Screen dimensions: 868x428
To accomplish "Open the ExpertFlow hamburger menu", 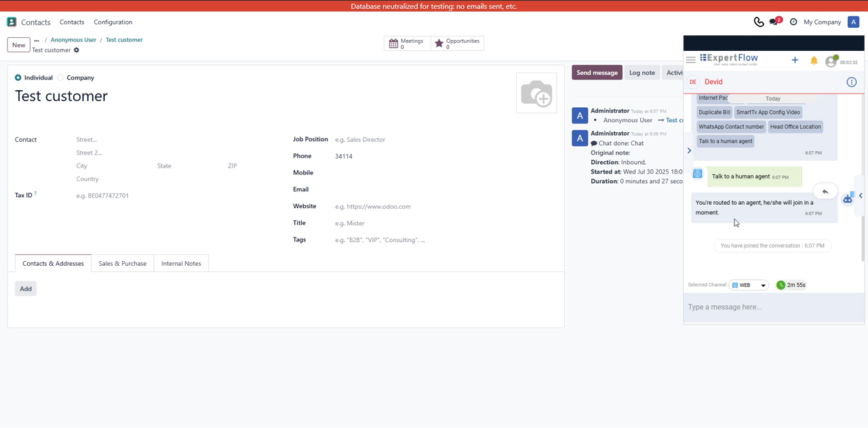I will pos(691,60).
